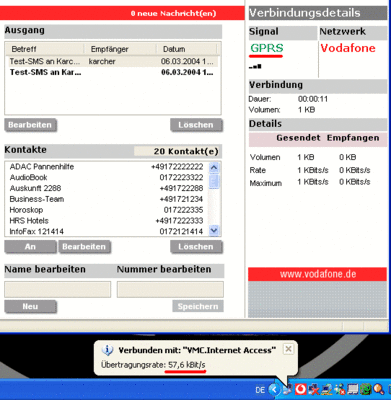
Task: Focus the Name bearbeiten input field
Action: (x=58, y=289)
